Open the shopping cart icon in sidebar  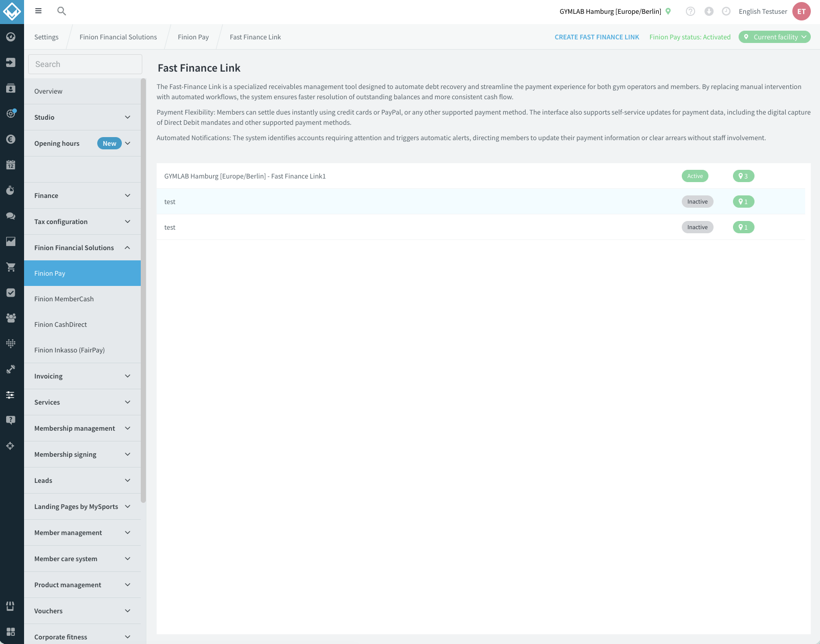(x=11, y=267)
